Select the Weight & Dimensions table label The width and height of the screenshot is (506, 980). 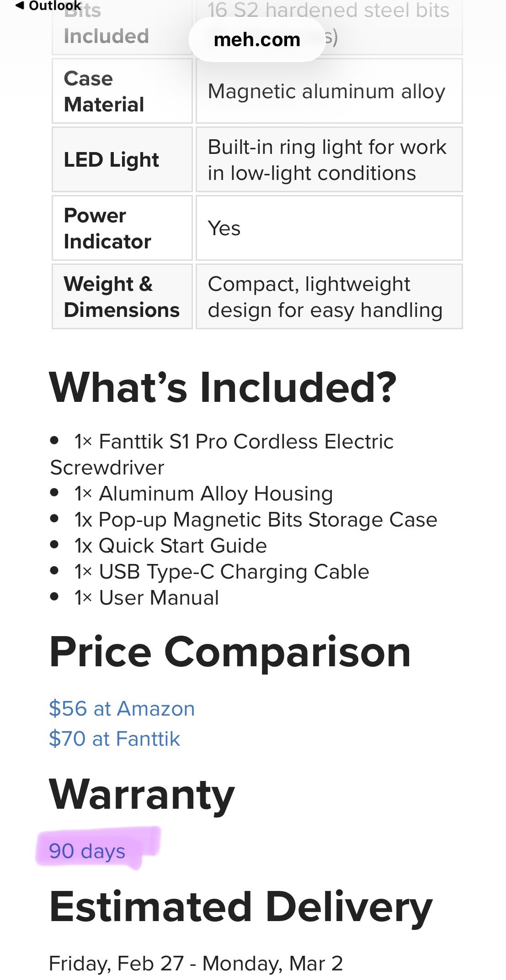[x=122, y=297]
